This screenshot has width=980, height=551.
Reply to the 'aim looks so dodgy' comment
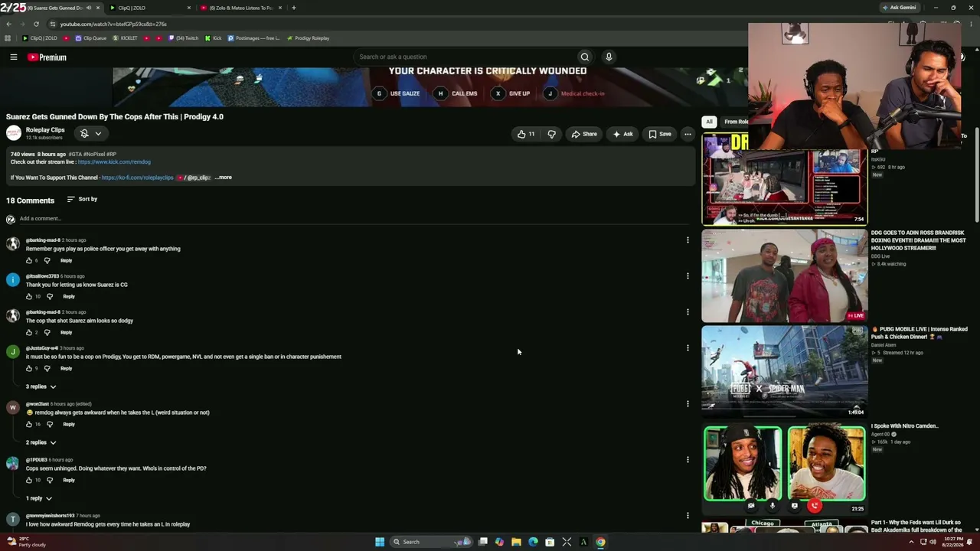pyautogui.click(x=67, y=333)
